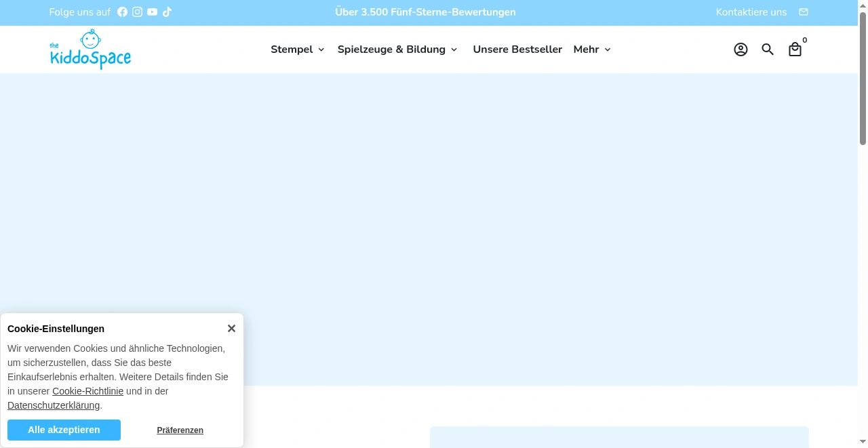Open the TikTok icon
Screen dimensions: 868x448
pyautogui.click(x=167, y=12)
